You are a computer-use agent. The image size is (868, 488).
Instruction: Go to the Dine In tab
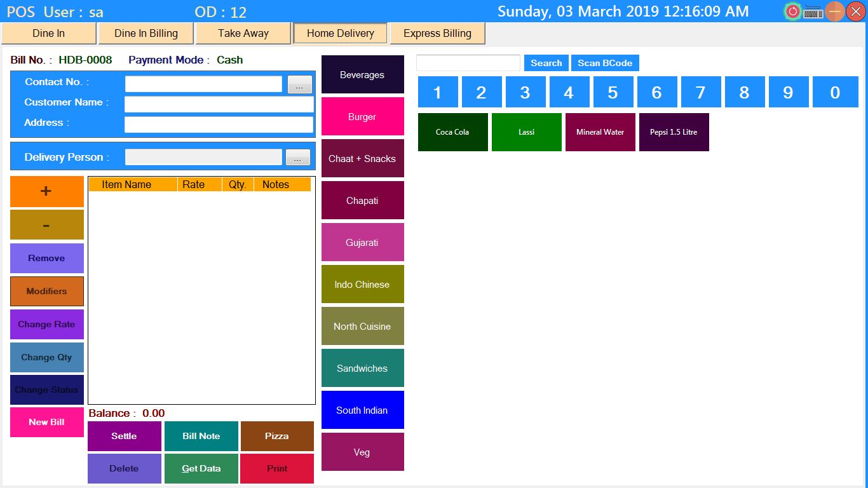(x=49, y=34)
